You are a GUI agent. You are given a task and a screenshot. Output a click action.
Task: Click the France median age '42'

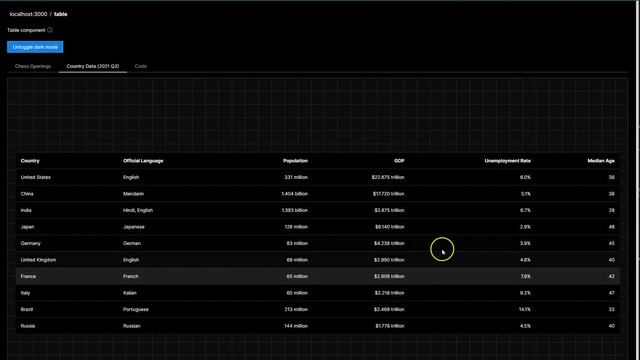[x=611, y=276]
